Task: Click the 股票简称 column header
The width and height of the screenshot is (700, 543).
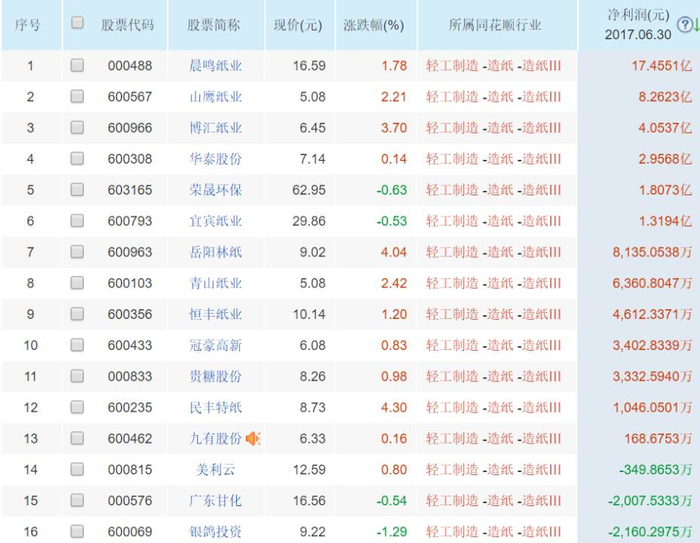Action: point(215,24)
